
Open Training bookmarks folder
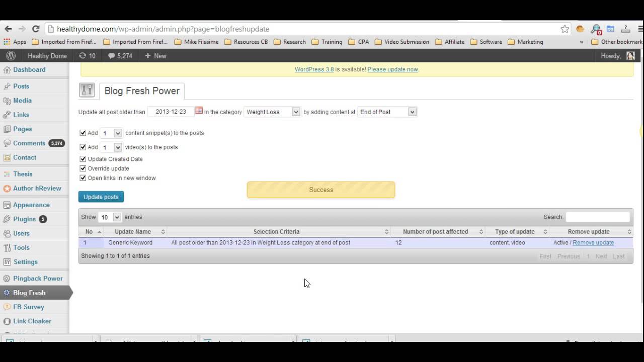tap(327, 42)
